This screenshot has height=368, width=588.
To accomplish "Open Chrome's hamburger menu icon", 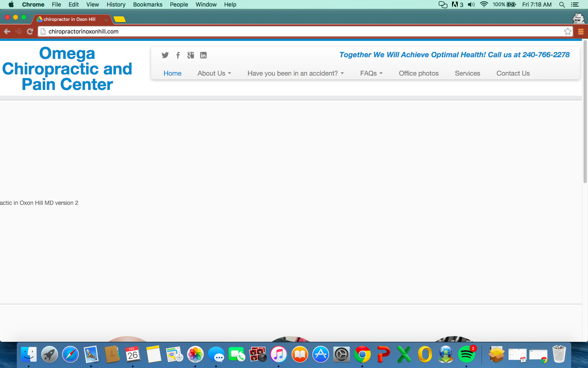I will pyautogui.click(x=581, y=31).
